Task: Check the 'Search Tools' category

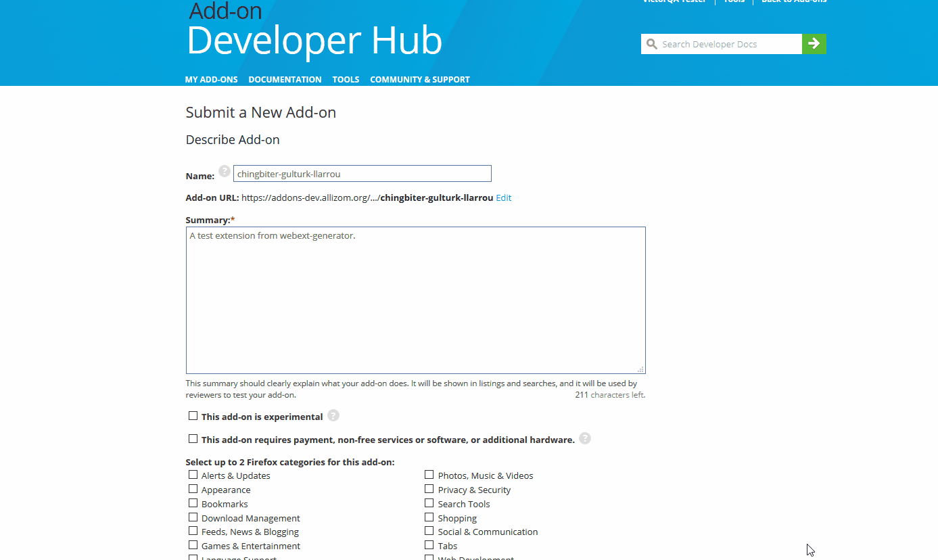Action: click(x=429, y=503)
